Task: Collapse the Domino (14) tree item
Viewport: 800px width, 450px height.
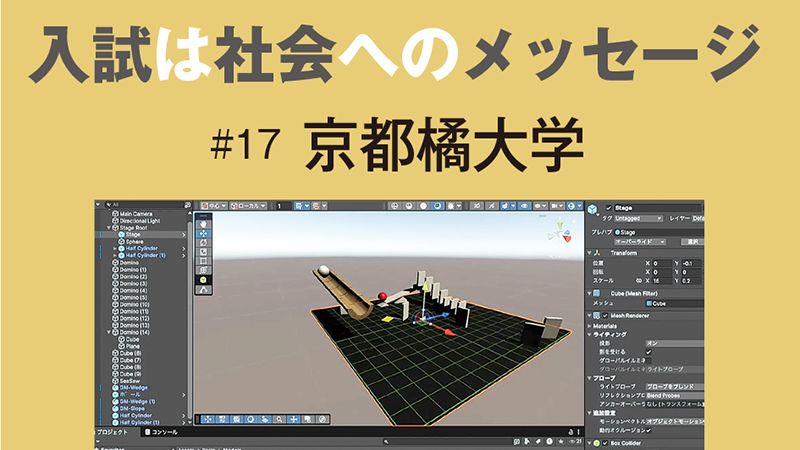Action: 109,332
